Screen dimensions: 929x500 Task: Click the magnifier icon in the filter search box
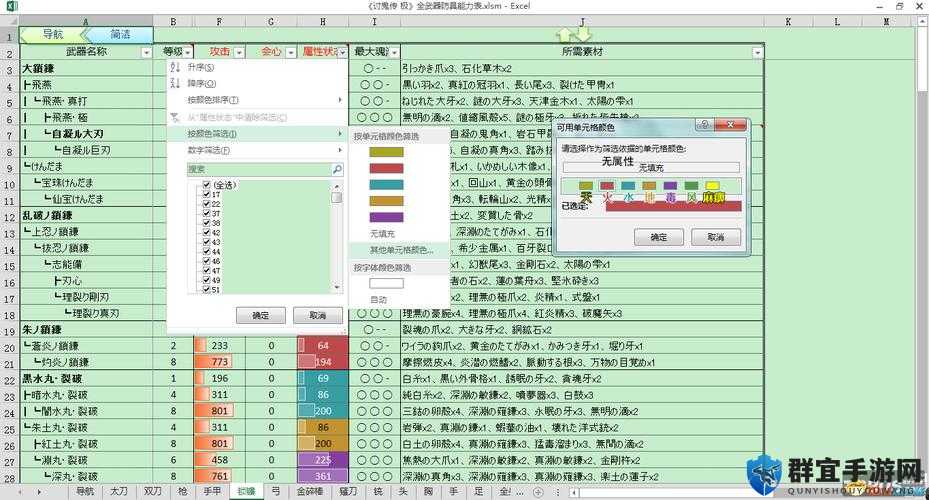pyautogui.click(x=337, y=169)
